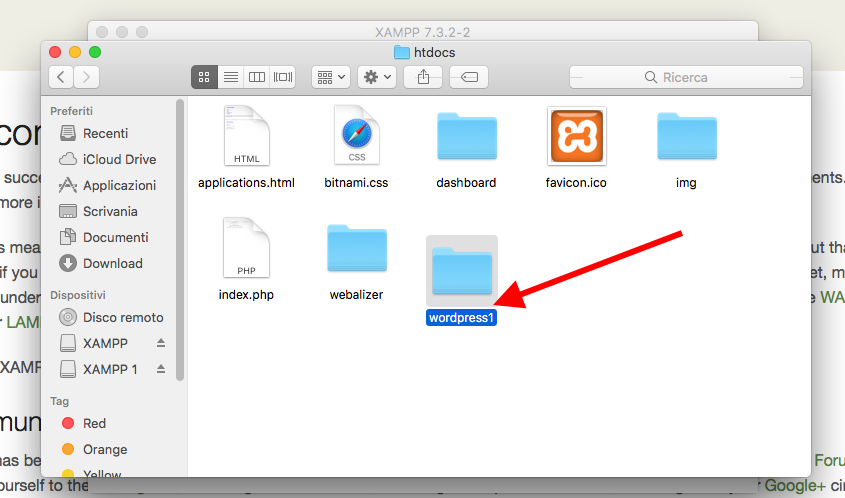The height and width of the screenshot is (498, 845).
Task: Click the bitnami.css file name label
Action: pos(356,183)
